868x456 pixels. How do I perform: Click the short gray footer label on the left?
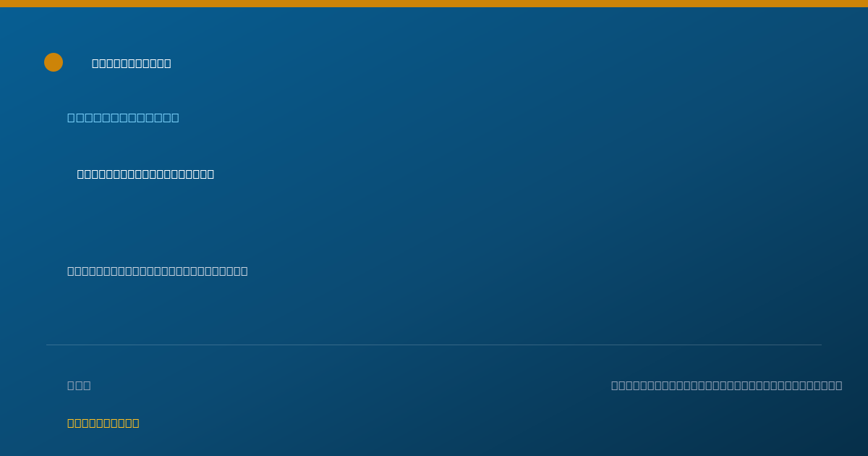pos(79,385)
